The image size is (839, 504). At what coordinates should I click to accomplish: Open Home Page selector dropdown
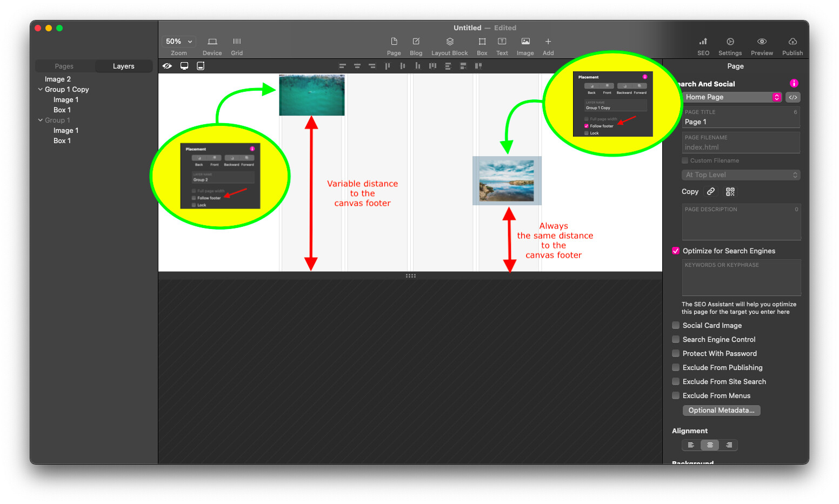[731, 97]
